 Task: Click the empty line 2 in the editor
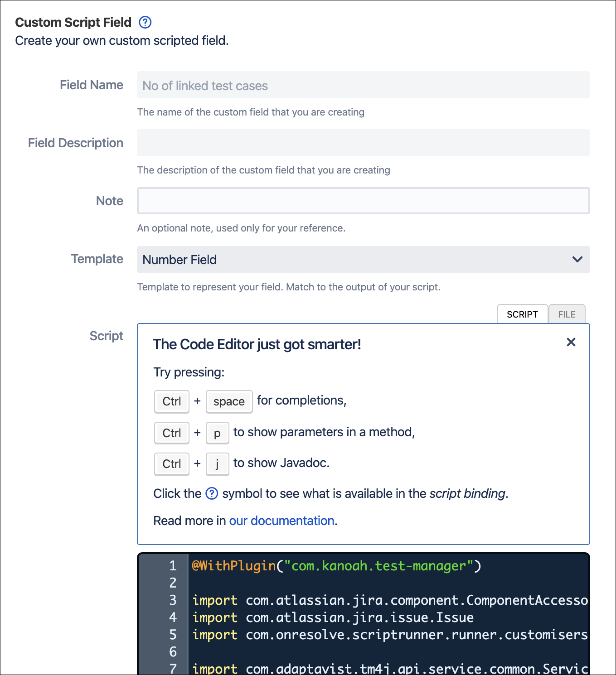(x=272, y=583)
